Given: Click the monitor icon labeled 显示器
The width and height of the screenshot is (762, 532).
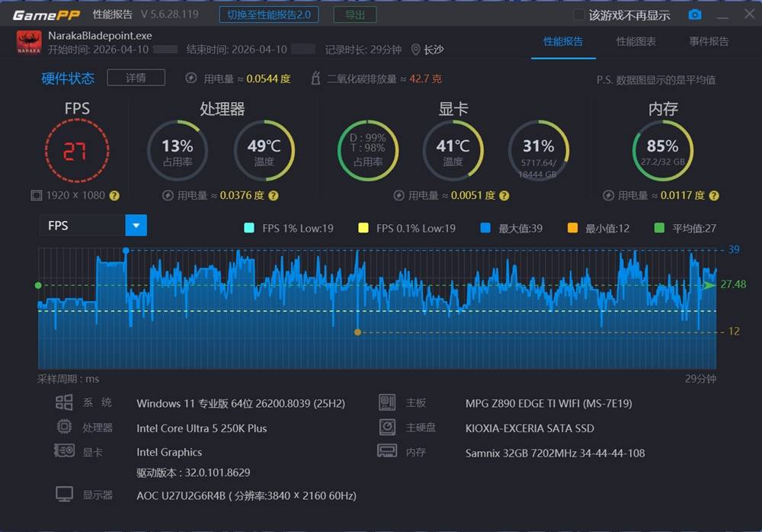Looking at the screenshot, I should (x=64, y=494).
